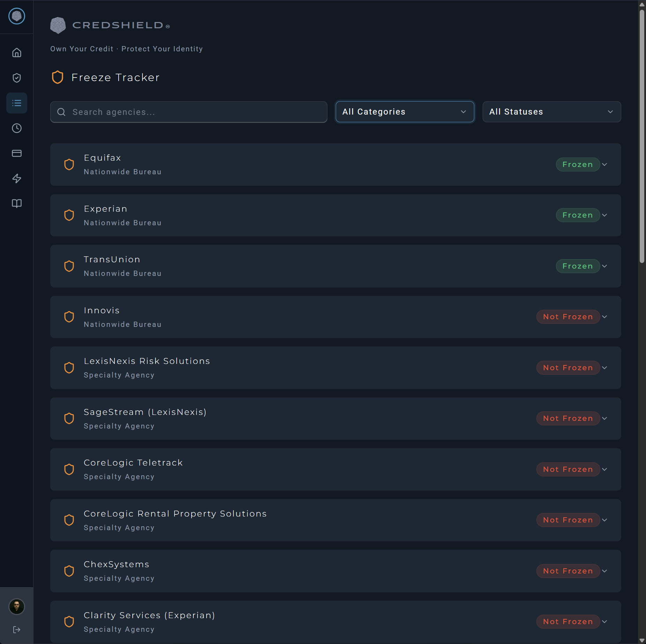This screenshot has width=646, height=644.
Task: Click the LexisNexis Risk Solutions name
Action: click(147, 361)
